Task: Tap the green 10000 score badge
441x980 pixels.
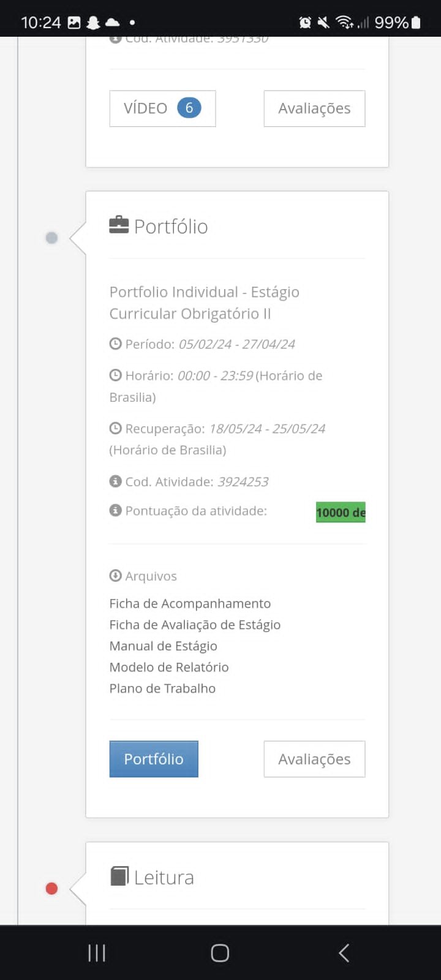Action: click(341, 513)
